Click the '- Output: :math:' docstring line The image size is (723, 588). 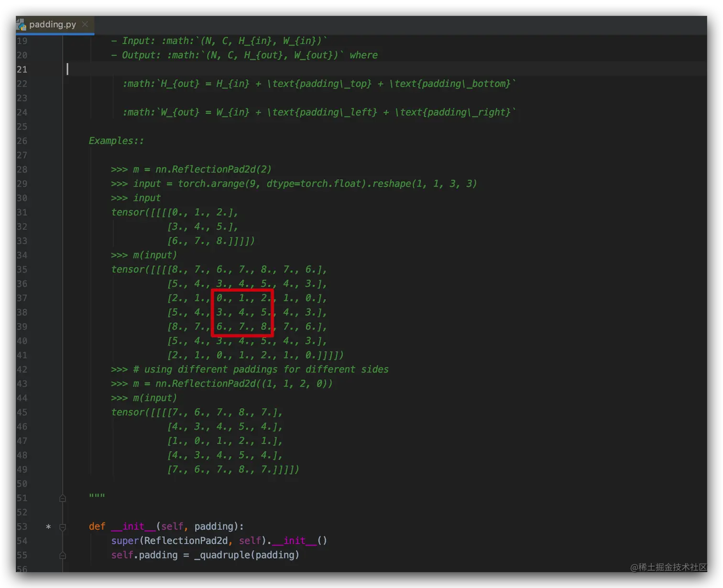coord(244,55)
